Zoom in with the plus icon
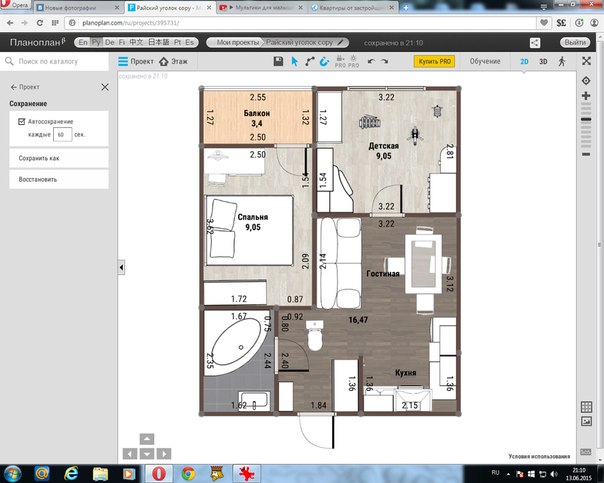The width and height of the screenshot is (604, 483). pyautogui.click(x=585, y=94)
